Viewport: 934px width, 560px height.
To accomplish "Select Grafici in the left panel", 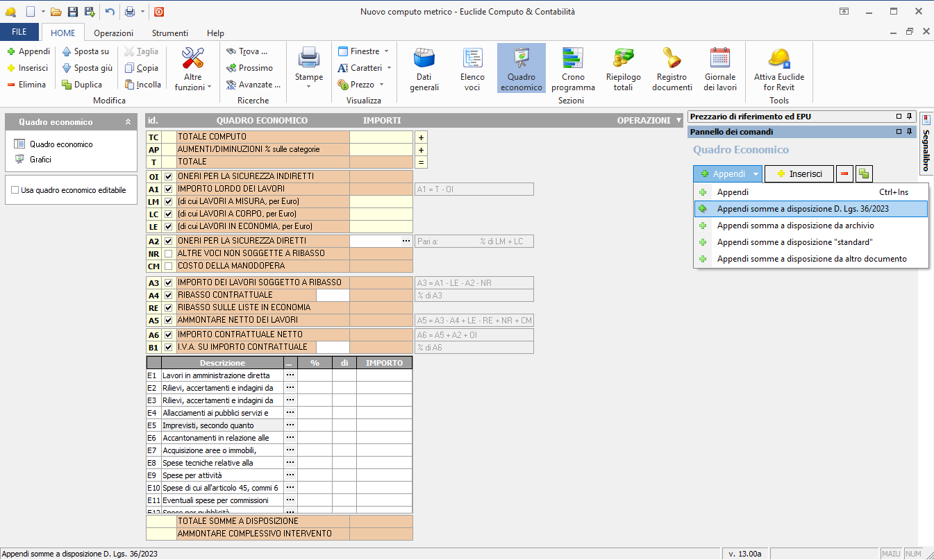I will point(40,160).
